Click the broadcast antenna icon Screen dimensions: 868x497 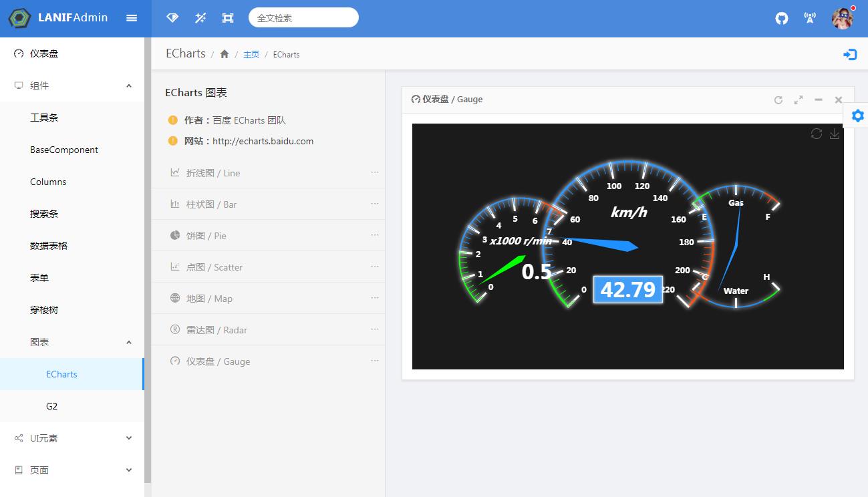coord(810,19)
